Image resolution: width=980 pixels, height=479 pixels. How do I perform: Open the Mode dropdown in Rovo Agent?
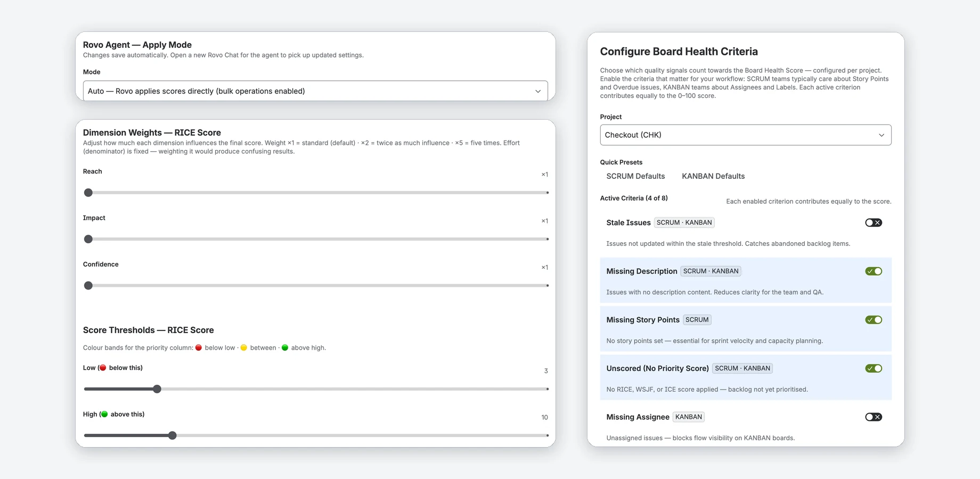click(x=315, y=91)
